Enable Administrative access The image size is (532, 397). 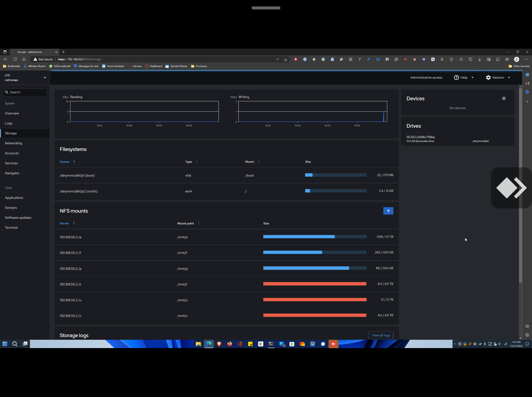[426, 77]
